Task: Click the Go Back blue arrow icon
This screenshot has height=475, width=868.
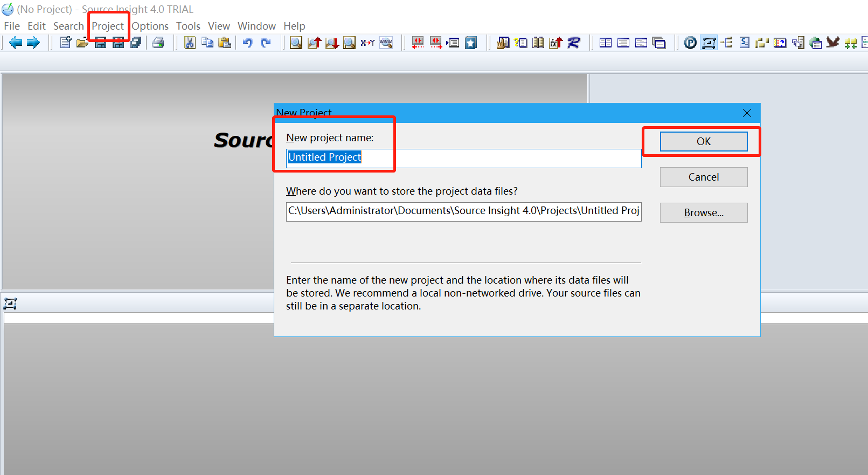Action: point(16,43)
